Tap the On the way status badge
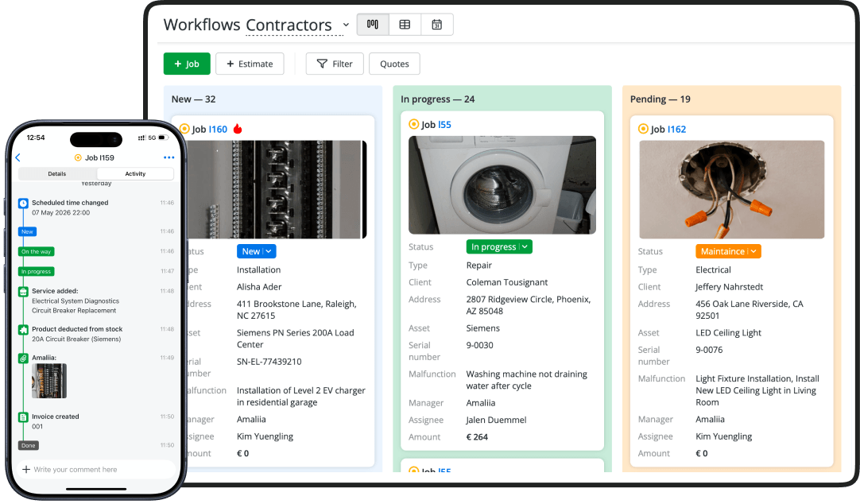The image size is (860, 504). click(x=37, y=252)
